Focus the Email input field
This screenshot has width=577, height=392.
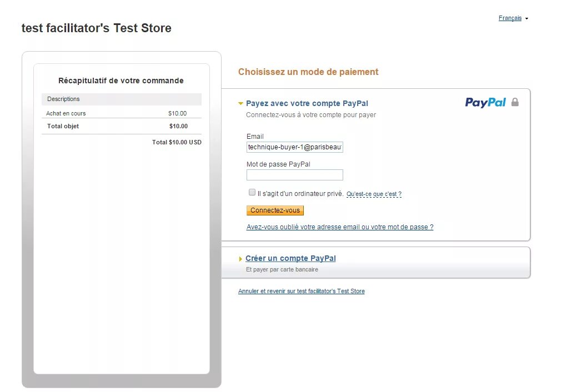[x=294, y=147]
